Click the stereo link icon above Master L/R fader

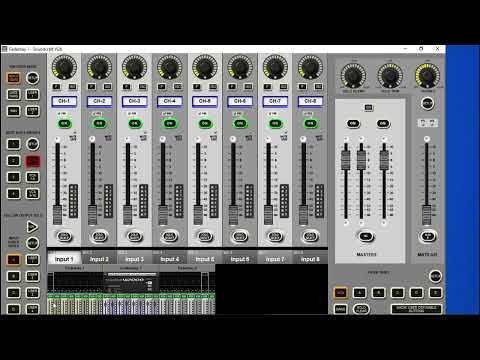(427, 123)
